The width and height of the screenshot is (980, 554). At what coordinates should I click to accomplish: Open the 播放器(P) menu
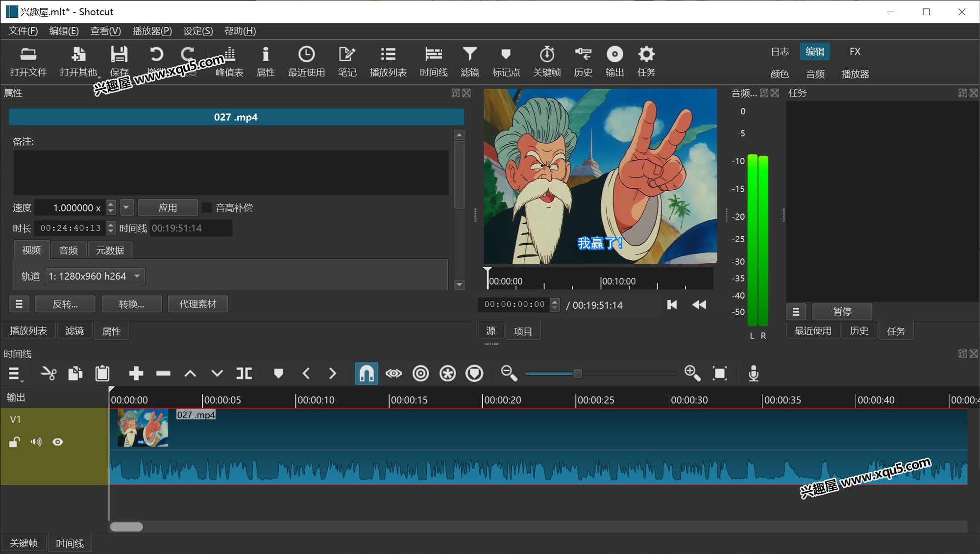click(x=152, y=31)
